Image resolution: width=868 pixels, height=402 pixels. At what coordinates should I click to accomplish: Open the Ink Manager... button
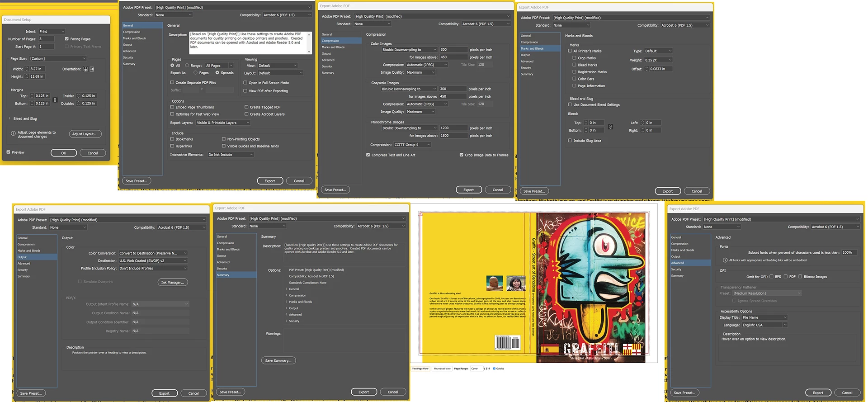coord(173,282)
